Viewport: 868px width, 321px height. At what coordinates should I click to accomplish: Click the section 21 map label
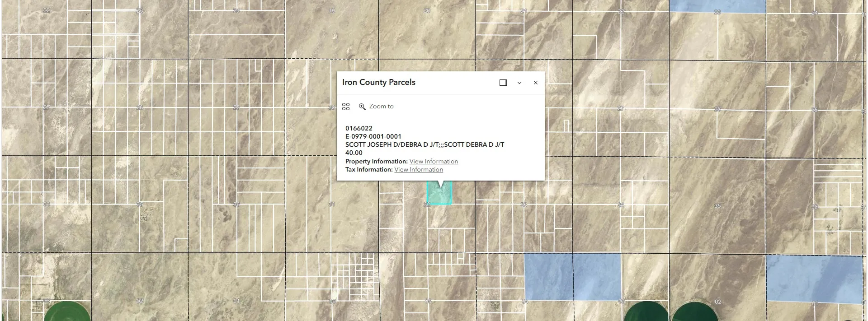[x=524, y=11]
